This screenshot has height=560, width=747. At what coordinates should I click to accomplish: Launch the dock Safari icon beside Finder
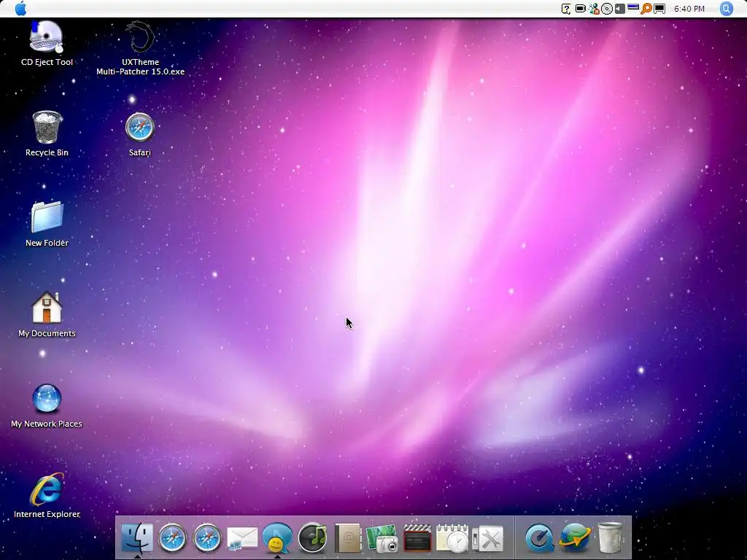click(172, 538)
